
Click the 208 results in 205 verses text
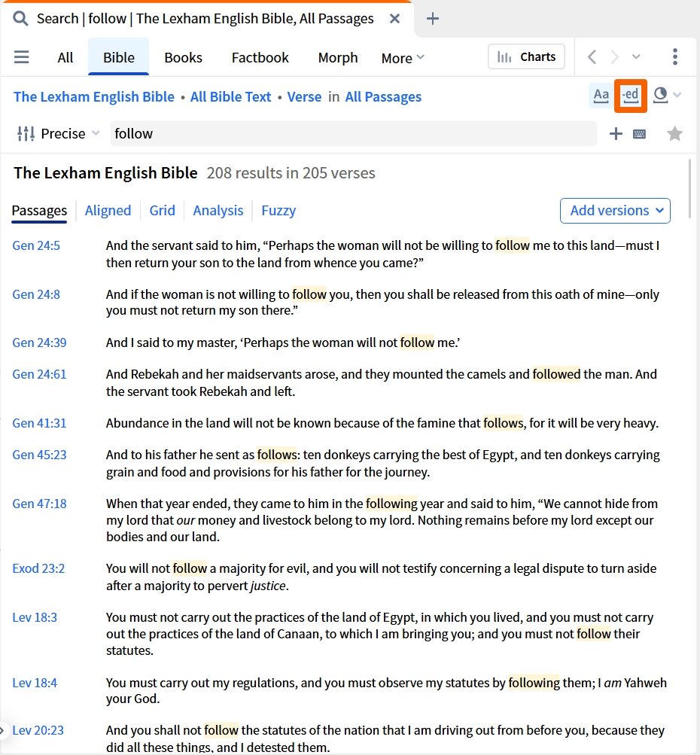[291, 173]
